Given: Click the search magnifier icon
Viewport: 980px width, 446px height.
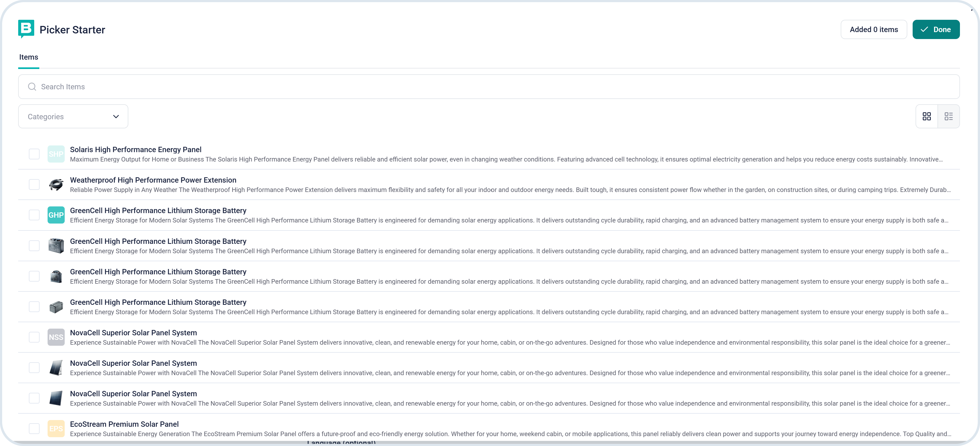Looking at the screenshot, I should pyautogui.click(x=32, y=87).
